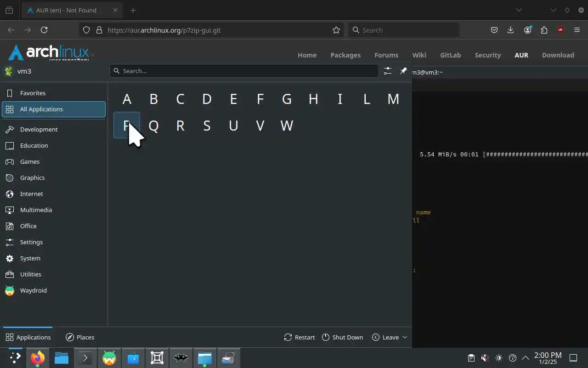Jump to applications starting with I

[x=340, y=99]
